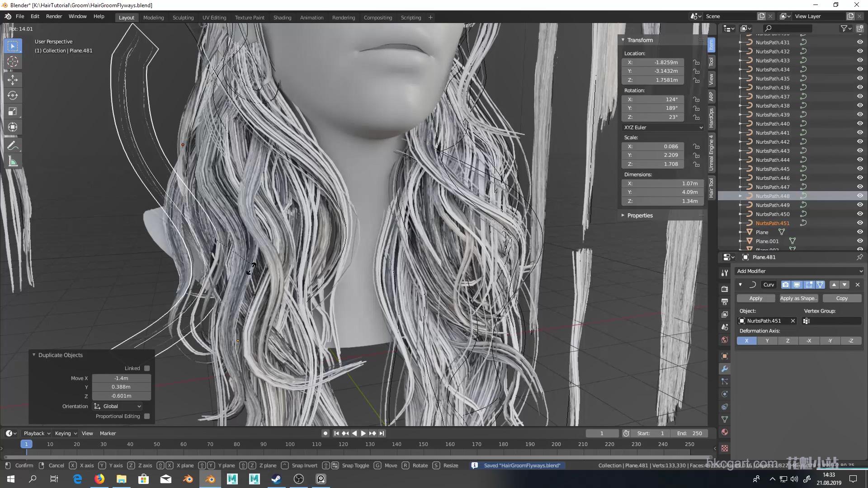
Task: Enable X axis deformation toggle
Action: pos(747,340)
